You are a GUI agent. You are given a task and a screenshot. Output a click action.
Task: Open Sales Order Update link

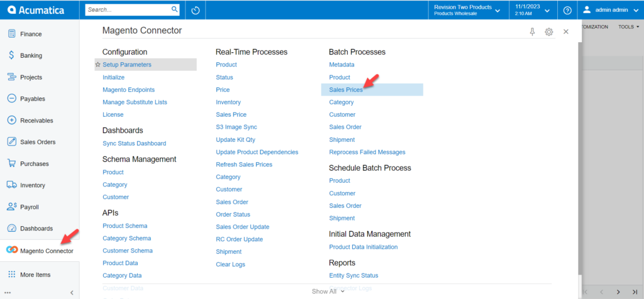click(x=243, y=227)
